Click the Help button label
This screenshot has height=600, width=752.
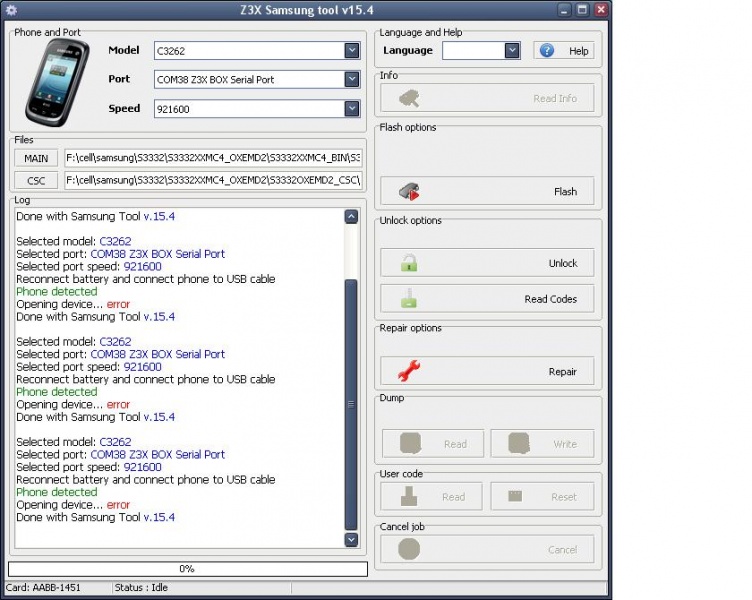(x=578, y=51)
